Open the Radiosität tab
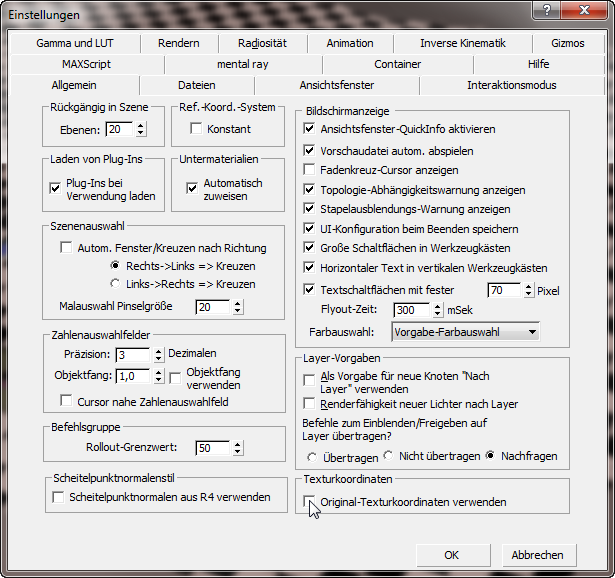 coord(262,43)
